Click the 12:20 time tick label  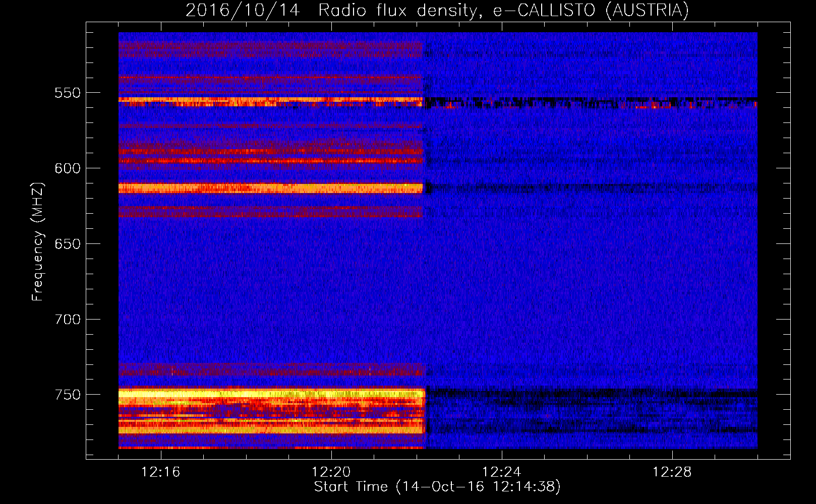pyautogui.click(x=331, y=472)
